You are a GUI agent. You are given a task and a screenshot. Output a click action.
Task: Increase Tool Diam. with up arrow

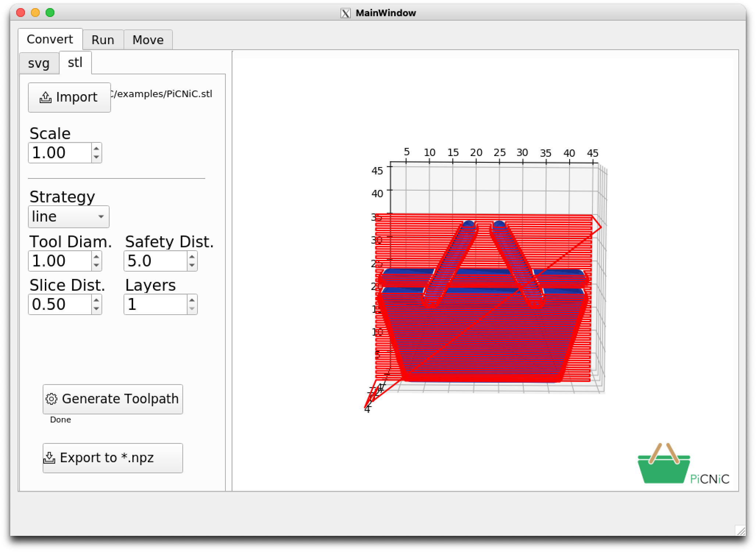pos(96,257)
